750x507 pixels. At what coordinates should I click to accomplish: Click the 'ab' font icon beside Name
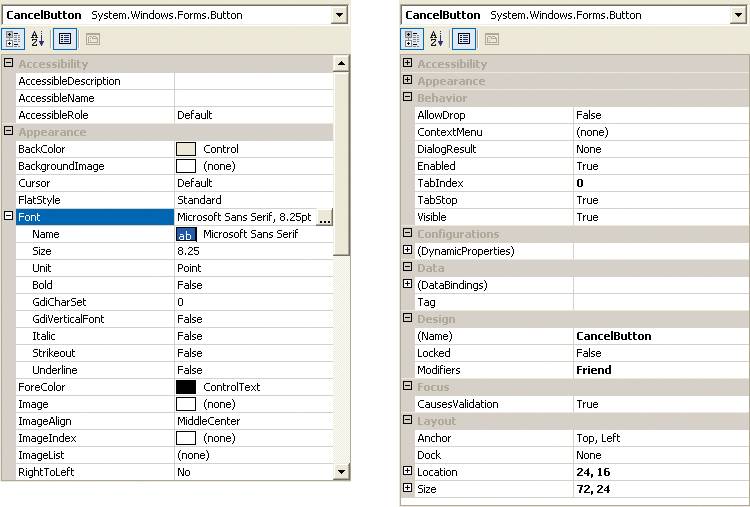click(x=186, y=234)
